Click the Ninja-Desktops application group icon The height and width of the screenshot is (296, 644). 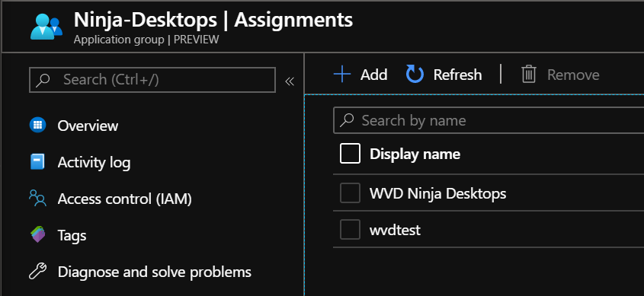pos(46,27)
